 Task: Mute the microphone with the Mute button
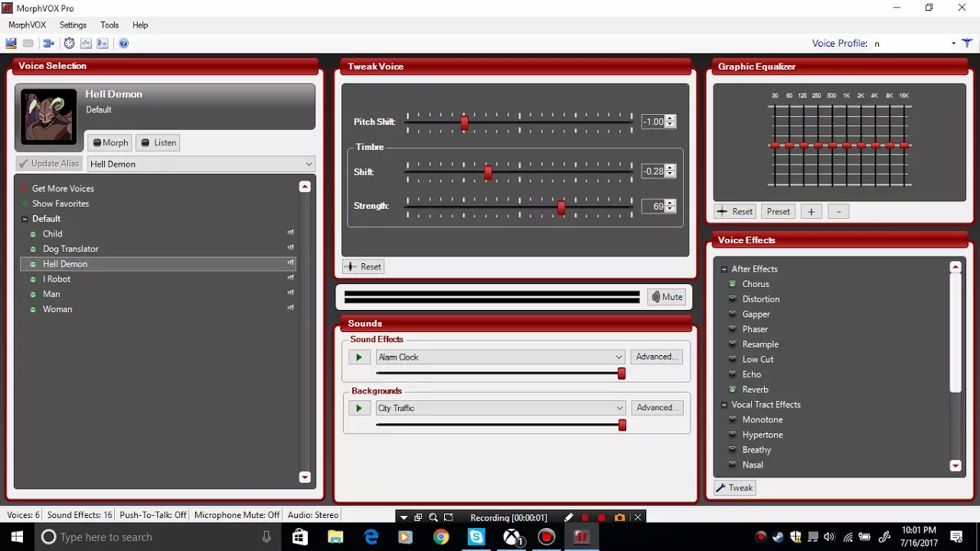tap(666, 297)
